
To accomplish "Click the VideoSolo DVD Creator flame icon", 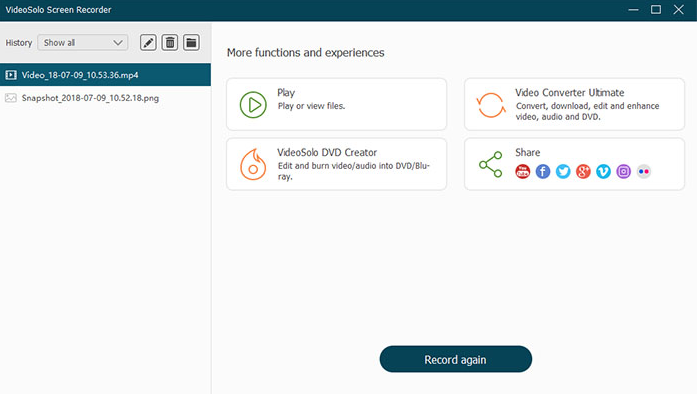I will click(253, 164).
